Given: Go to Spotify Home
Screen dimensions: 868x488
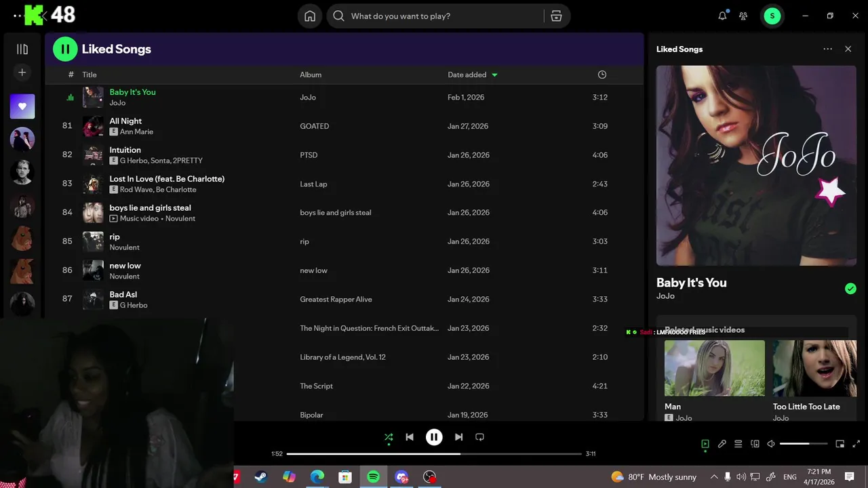Looking at the screenshot, I should pyautogui.click(x=310, y=16).
